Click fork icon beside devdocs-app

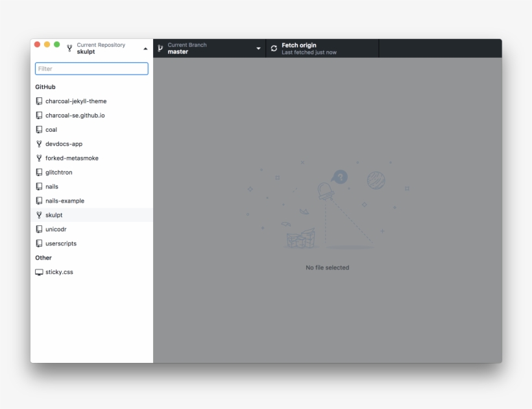pos(39,144)
